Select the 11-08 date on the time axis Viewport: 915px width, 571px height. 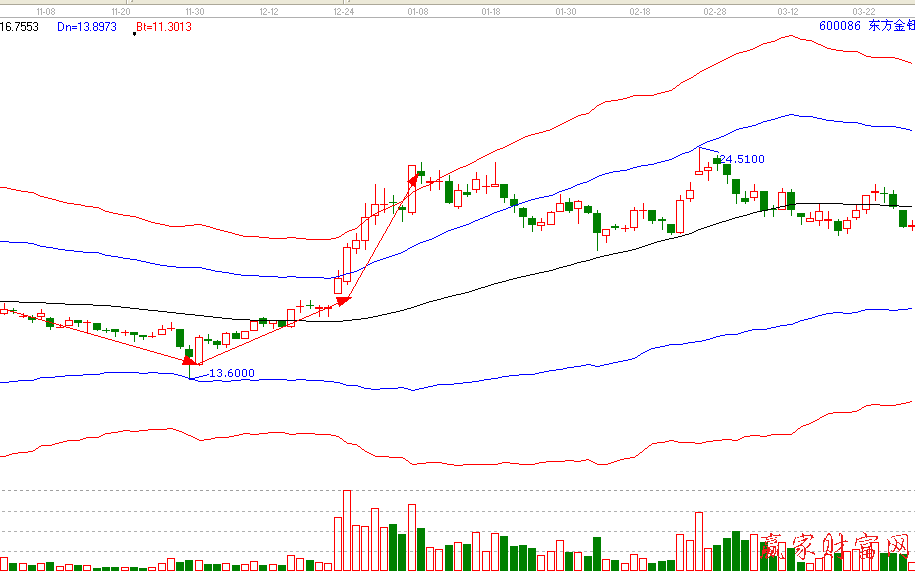coord(46,11)
